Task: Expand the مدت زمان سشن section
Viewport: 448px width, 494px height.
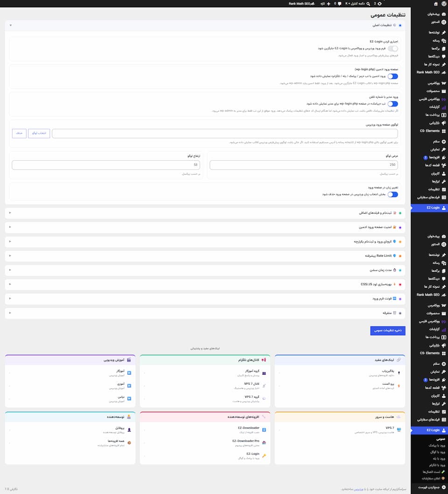Action: point(205,270)
